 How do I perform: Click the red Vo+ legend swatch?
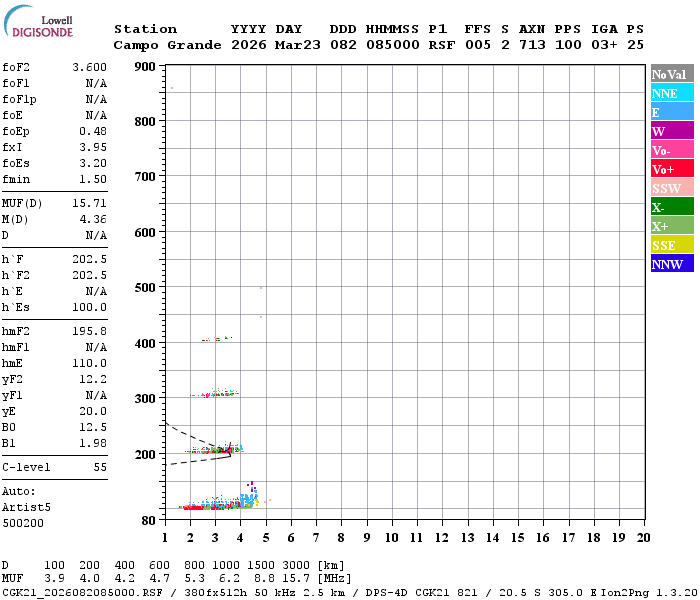pos(672,169)
